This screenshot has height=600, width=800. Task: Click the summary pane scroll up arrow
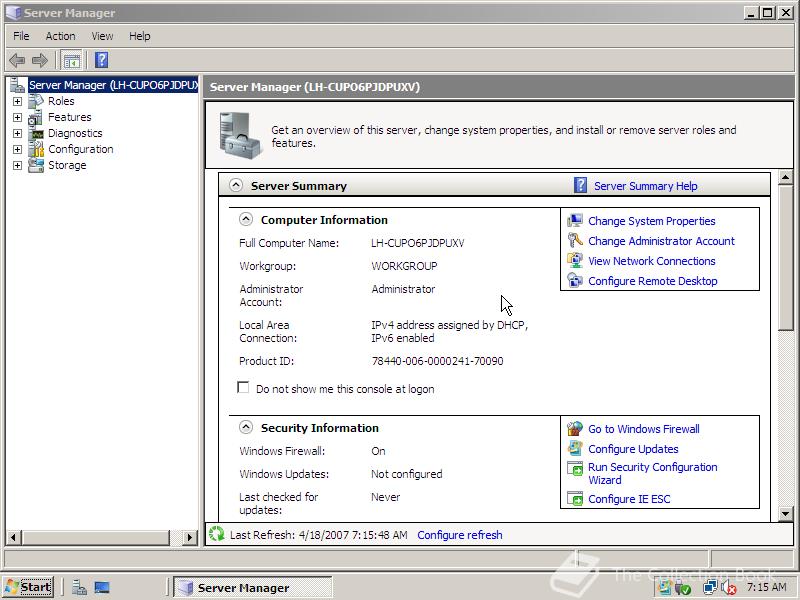click(x=786, y=178)
